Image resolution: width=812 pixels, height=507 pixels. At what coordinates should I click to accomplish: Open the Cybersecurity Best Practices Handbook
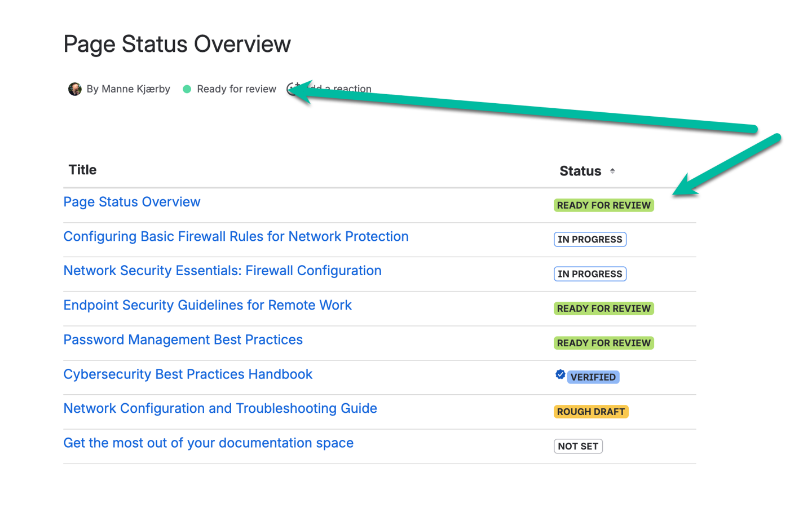(x=187, y=374)
